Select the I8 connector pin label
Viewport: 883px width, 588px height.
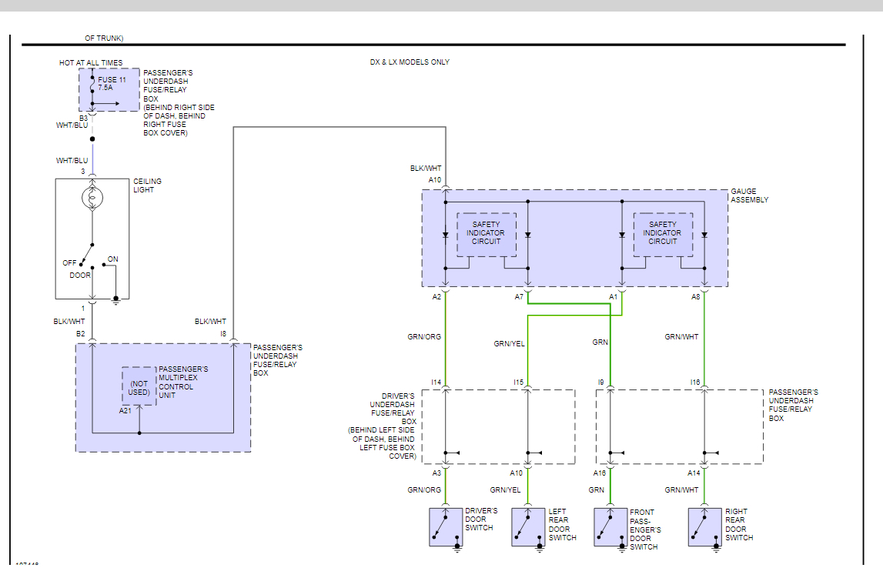pos(222,334)
